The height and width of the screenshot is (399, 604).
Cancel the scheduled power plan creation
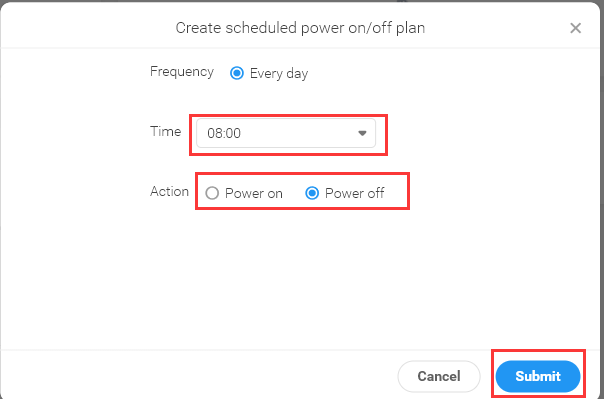[439, 376]
